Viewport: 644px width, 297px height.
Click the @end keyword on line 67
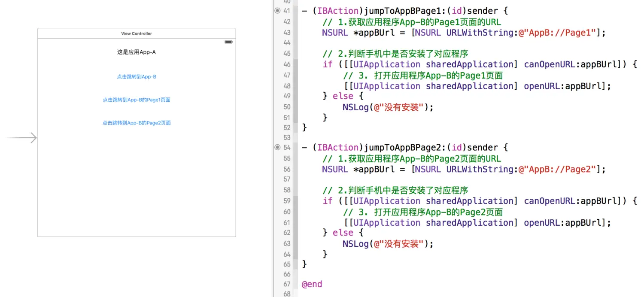pos(312,284)
